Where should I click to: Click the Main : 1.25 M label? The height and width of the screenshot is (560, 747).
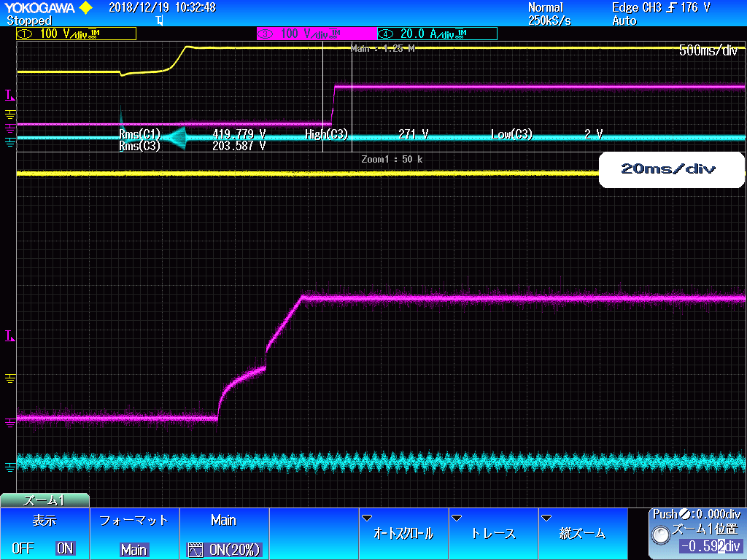point(382,48)
